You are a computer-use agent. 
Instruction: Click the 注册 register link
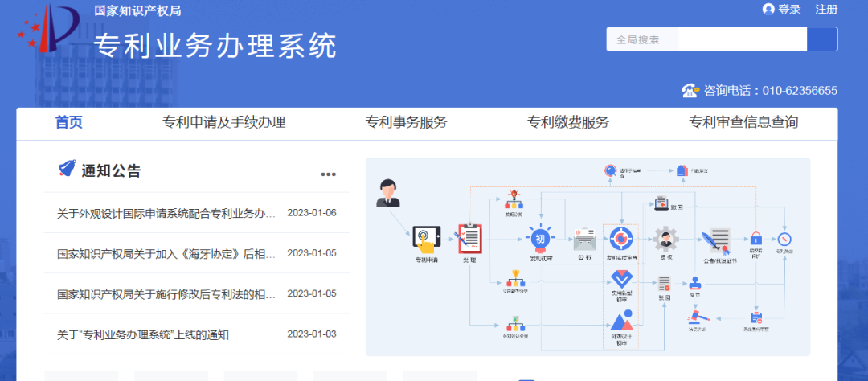tap(826, 10)
